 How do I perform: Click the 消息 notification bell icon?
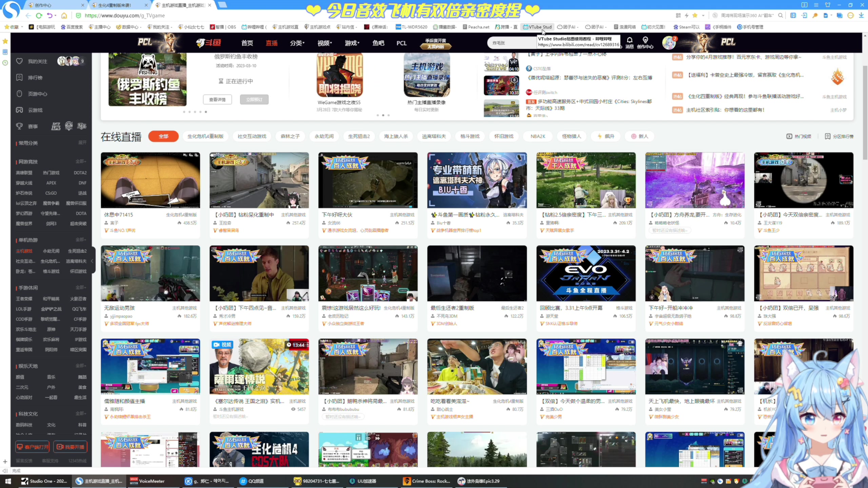pyautogui.click(x=629, y=40)
